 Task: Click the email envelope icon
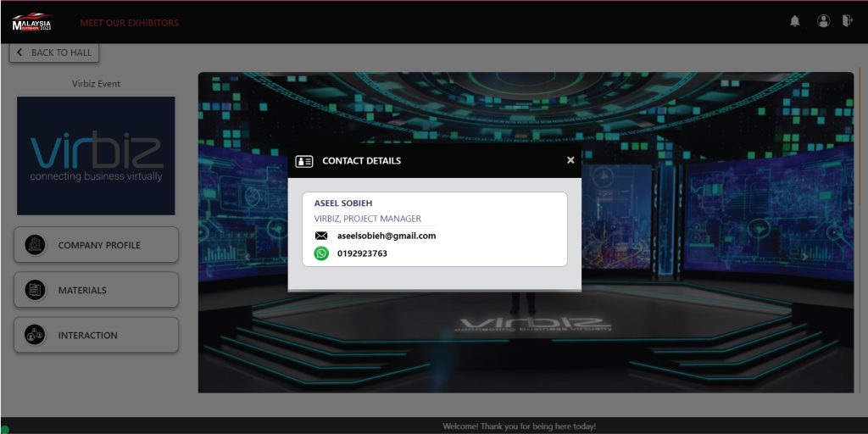pos(321,236)
